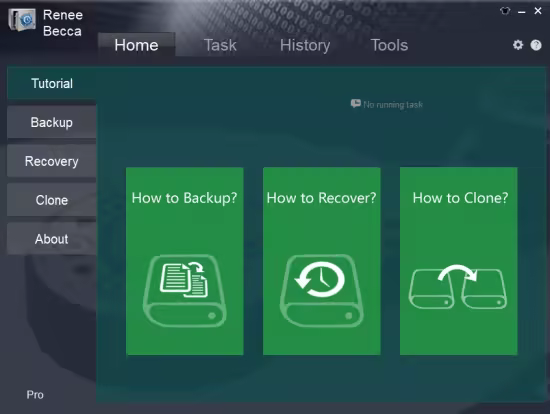550x414 pixels.
Task: Choose Clone in the sidebar
Action: pos(52,200)
